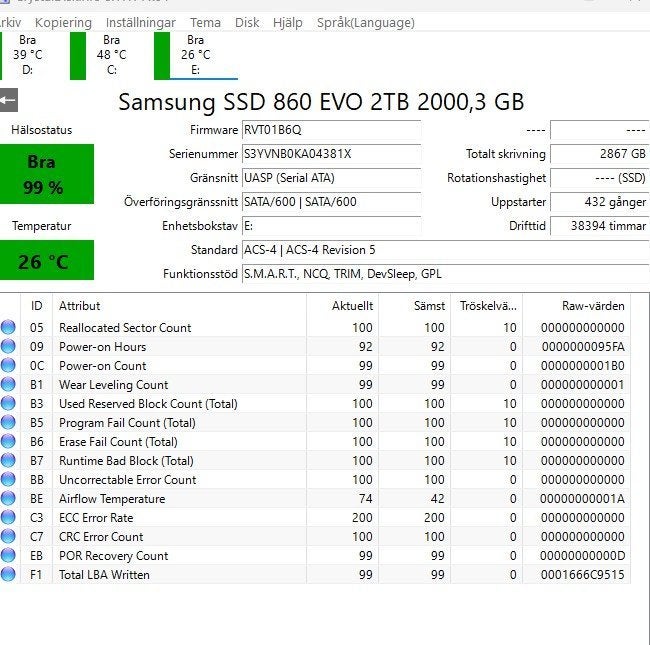Click the Firmware field RVT01B6Q

coord(331,130)
